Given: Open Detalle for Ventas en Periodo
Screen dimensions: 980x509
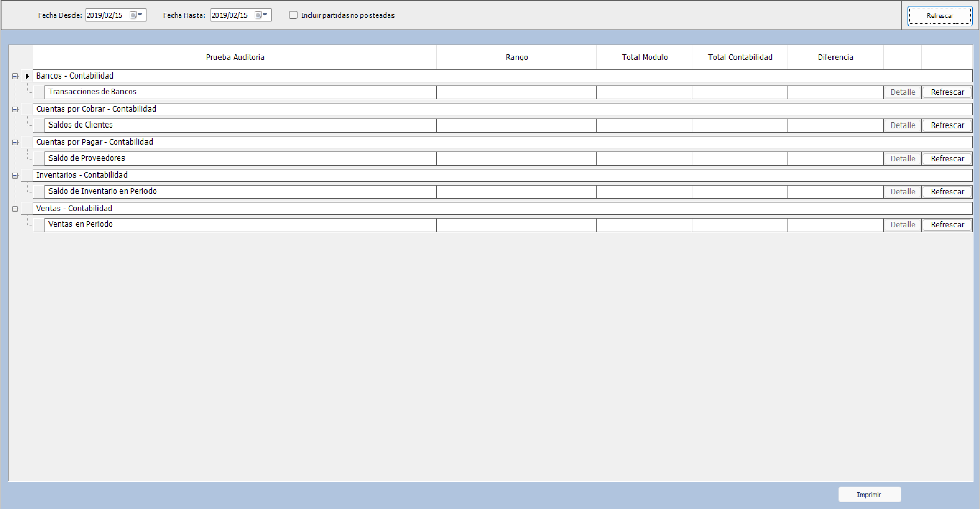Looking at the screenshot, I should click(x=902, y=224).
